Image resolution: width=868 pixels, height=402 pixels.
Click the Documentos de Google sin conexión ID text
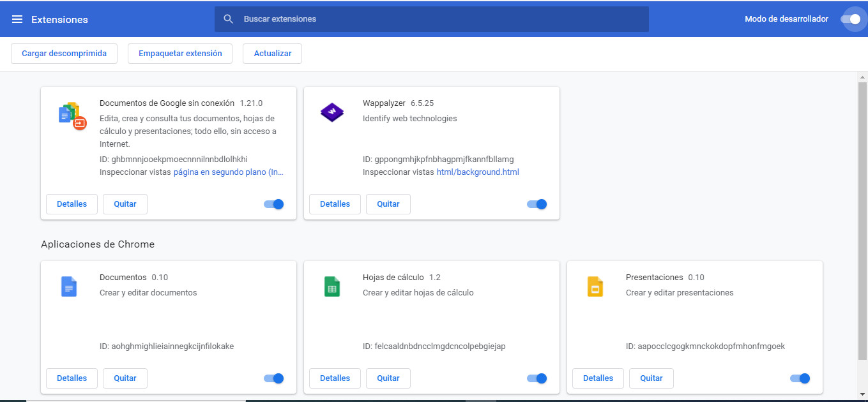[x=174, y=159]
